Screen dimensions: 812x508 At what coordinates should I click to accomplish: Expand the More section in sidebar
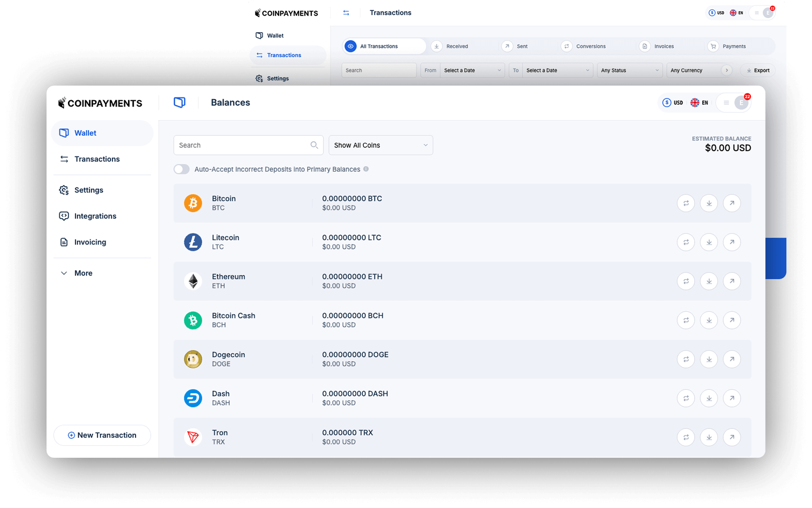77,273
